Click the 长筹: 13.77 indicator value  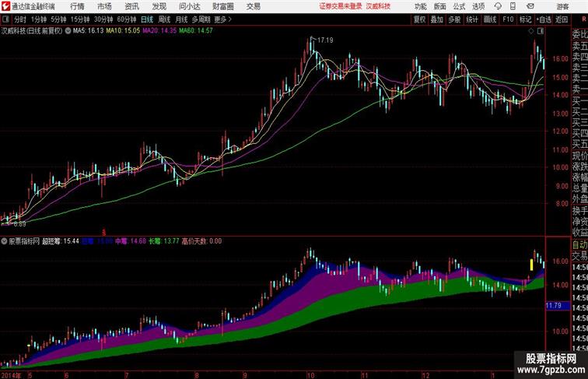point(164,241)
